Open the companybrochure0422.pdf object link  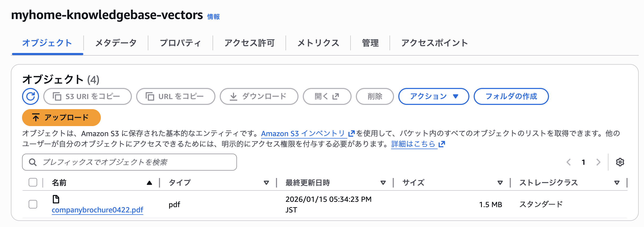click(97, 210)
